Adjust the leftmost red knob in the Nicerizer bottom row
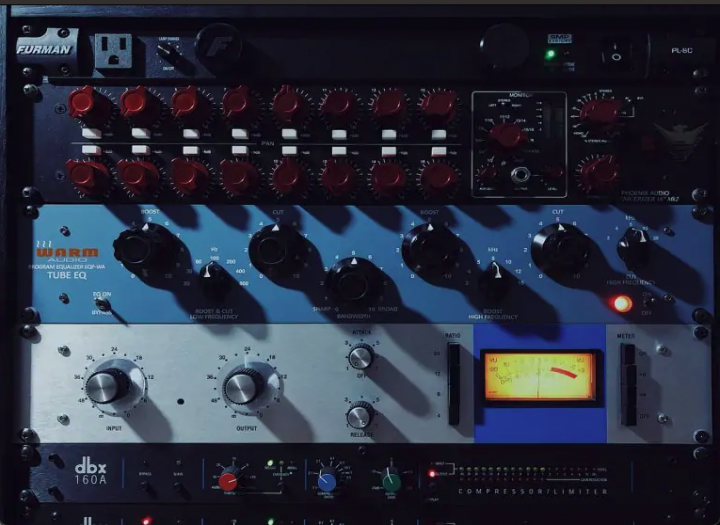Viewport: 720px width, 525px height. (x=85, y=177)
